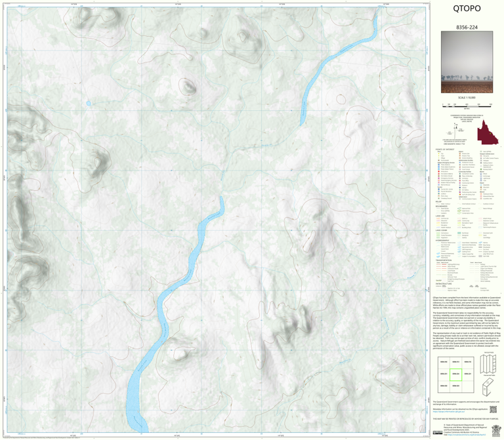Click the green highlighted cell in sheet index
The image size is (504, 440).
[455, 374]
